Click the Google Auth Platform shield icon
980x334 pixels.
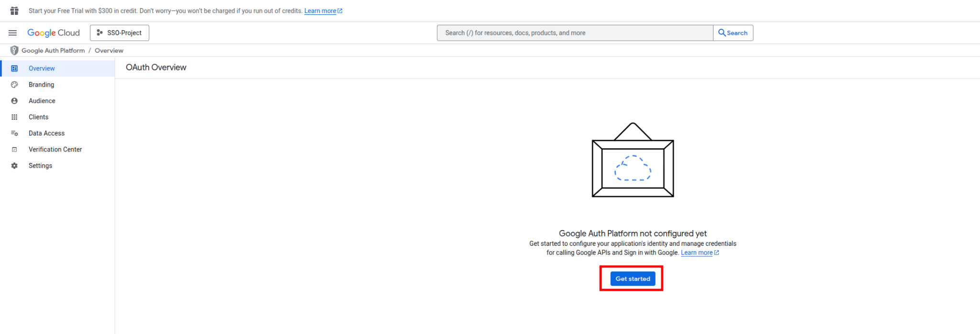(14, 50)
